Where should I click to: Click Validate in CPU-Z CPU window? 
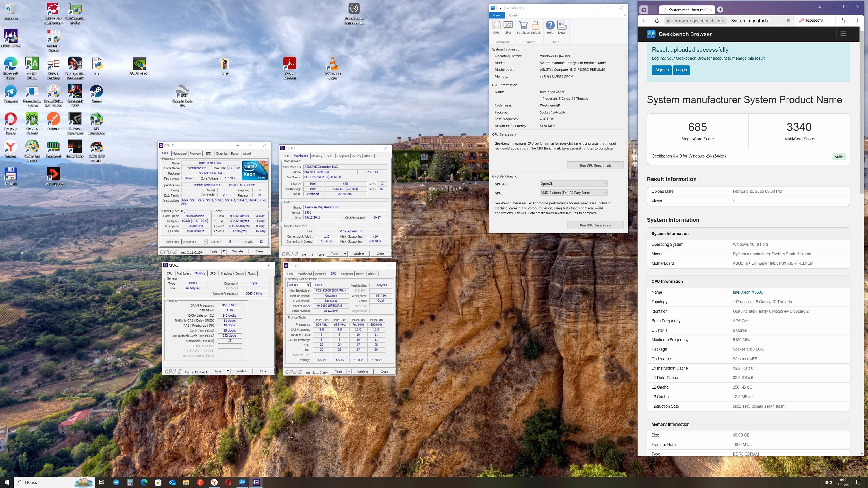coord(237,251)
